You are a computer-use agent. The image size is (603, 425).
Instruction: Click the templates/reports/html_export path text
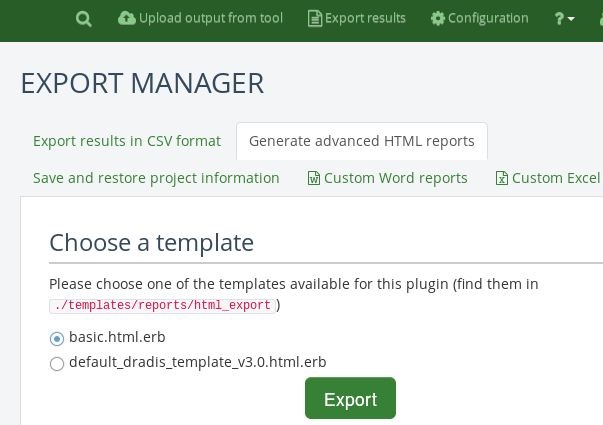tap(161, 306)
